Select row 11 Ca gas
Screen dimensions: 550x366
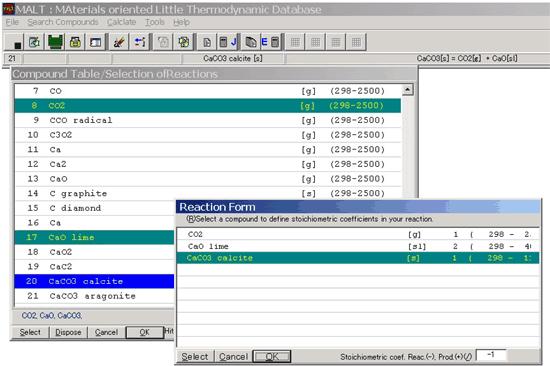[x=208, y=149]
